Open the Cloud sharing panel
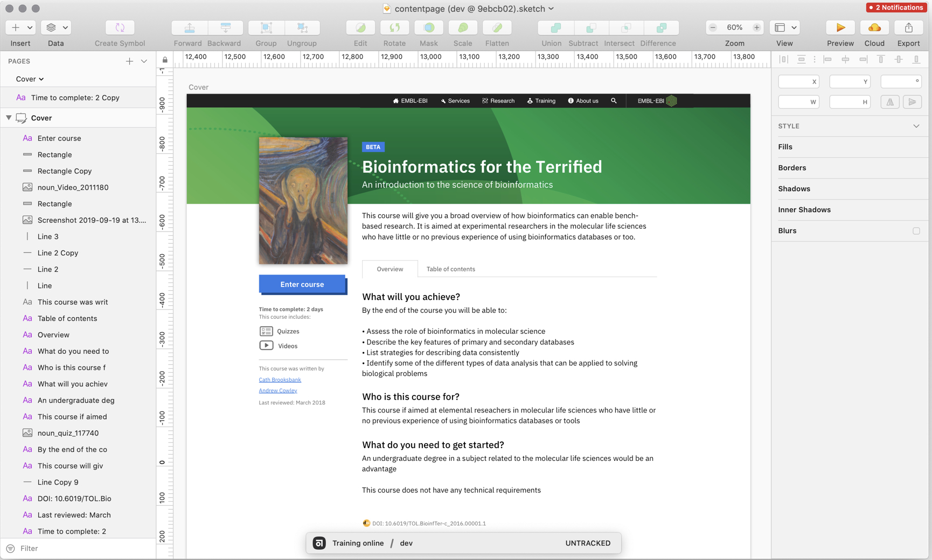Image resolution: width=932 pixels, height=560 pixels. [x=874, y=27]
